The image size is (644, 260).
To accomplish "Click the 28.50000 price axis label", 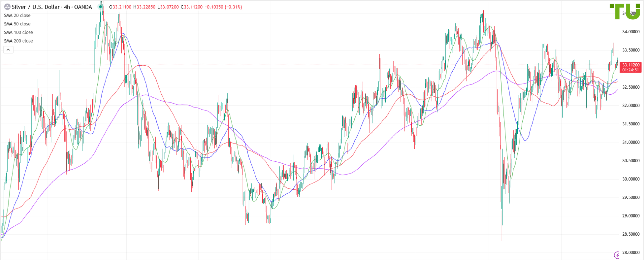I will (631, 234).
